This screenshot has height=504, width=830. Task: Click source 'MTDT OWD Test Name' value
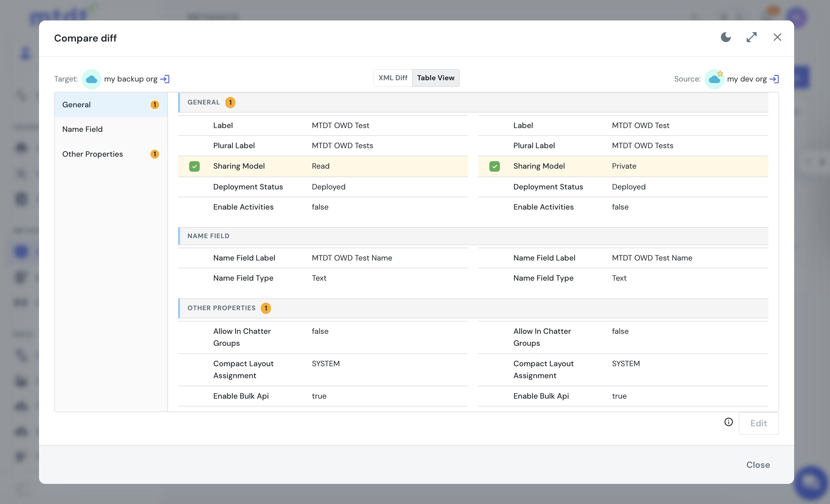(652, 258)
